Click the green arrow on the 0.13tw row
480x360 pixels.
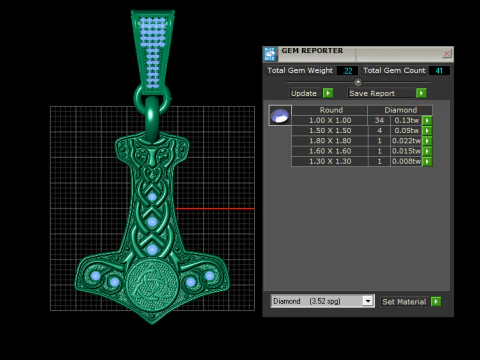(x=427, y=120)
